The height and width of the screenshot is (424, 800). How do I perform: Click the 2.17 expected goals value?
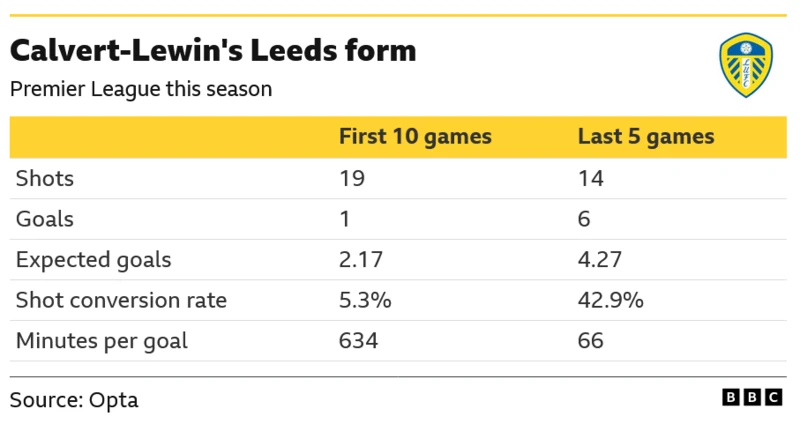360,260
